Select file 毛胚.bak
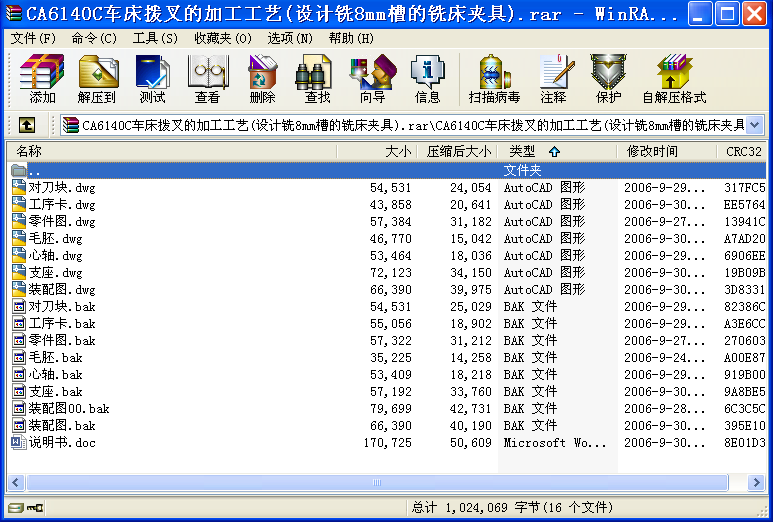 click(x=55, y=357)
